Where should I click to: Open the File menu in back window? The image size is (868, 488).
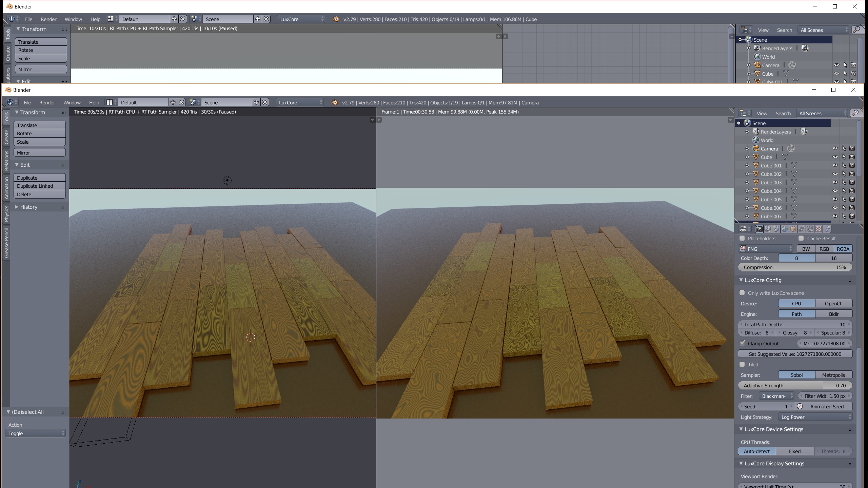[x=28, y=19]
